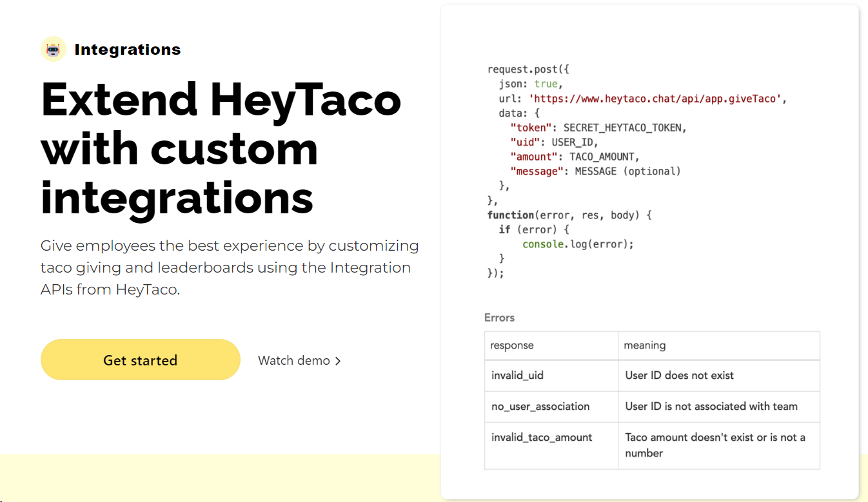Click User ID is not associated with team
This screenshot has height=502, width=868.
point(719,406)
